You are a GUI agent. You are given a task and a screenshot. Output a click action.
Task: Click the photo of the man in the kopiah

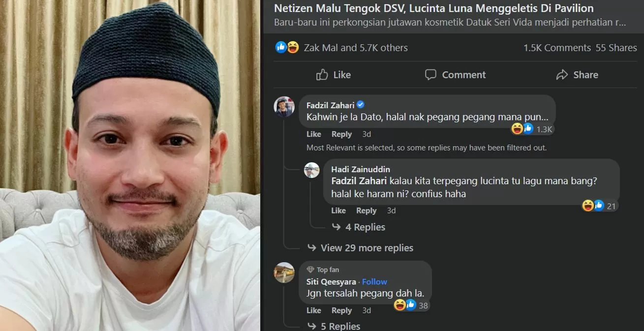130,165
